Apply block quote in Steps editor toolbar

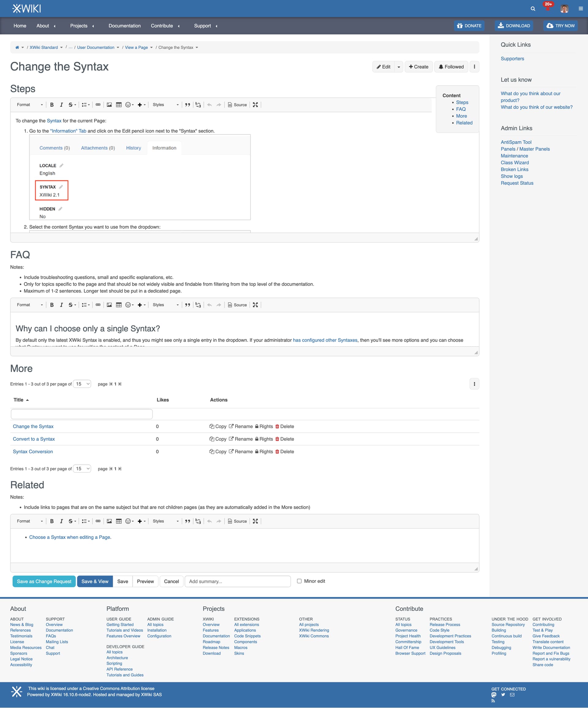click(x=187, y=105)
